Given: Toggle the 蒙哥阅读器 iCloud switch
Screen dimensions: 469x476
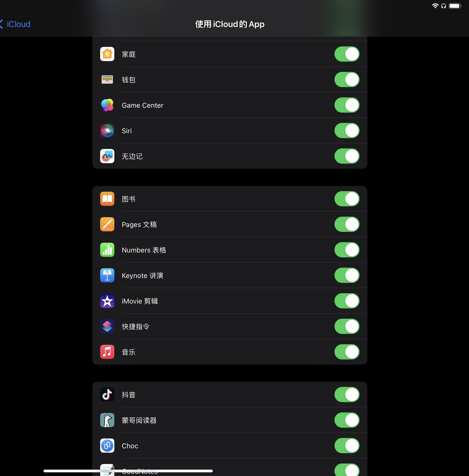Looking at the screenshot, I should pos(347,420).
